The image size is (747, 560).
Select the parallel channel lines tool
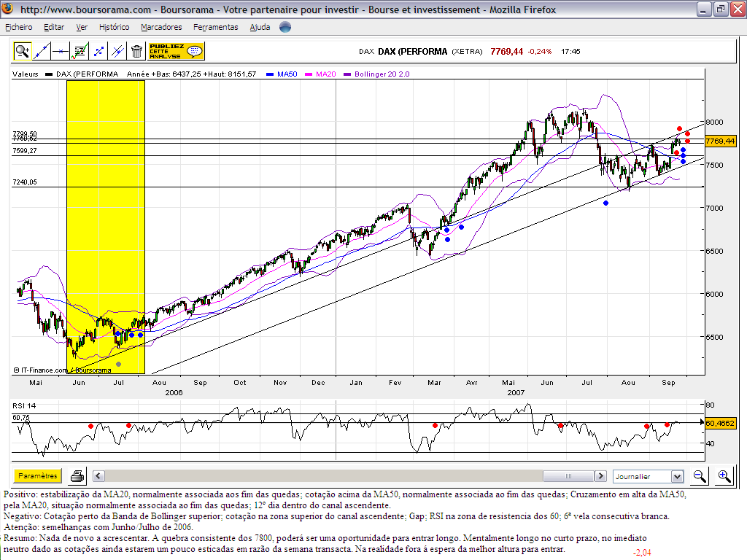tap(117, 51)
